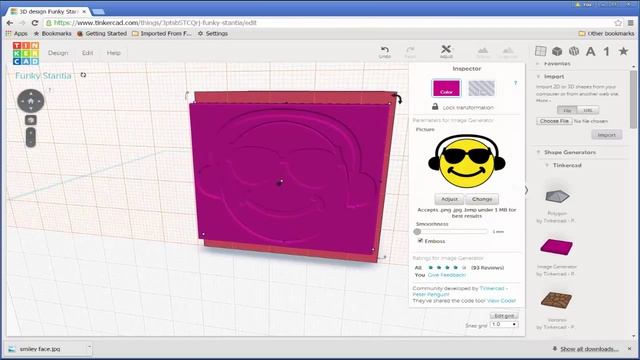Click the refresh icon beside Funky Stantia

click(x=83, y=75)
